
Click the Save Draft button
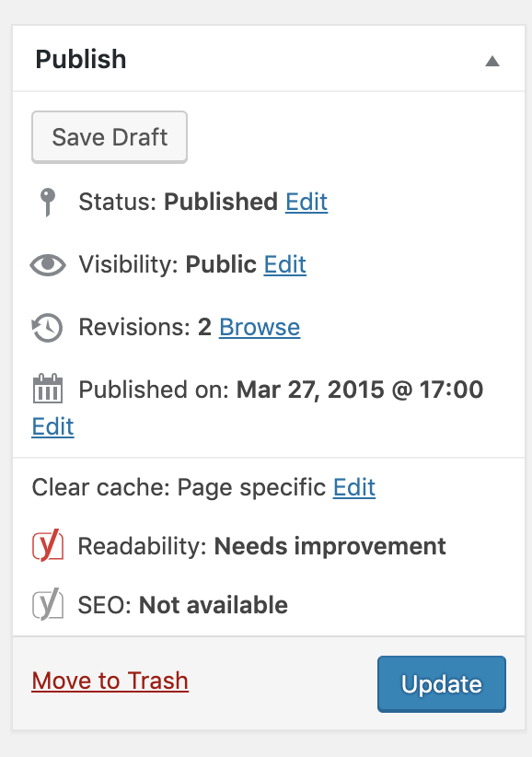[110, 137]
